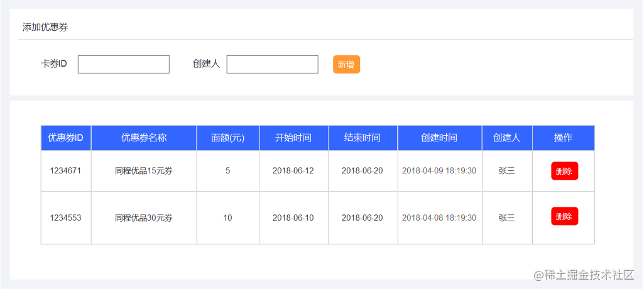Click the 面额(元) column header
This screenshot has width=644, height=291.
228,138
